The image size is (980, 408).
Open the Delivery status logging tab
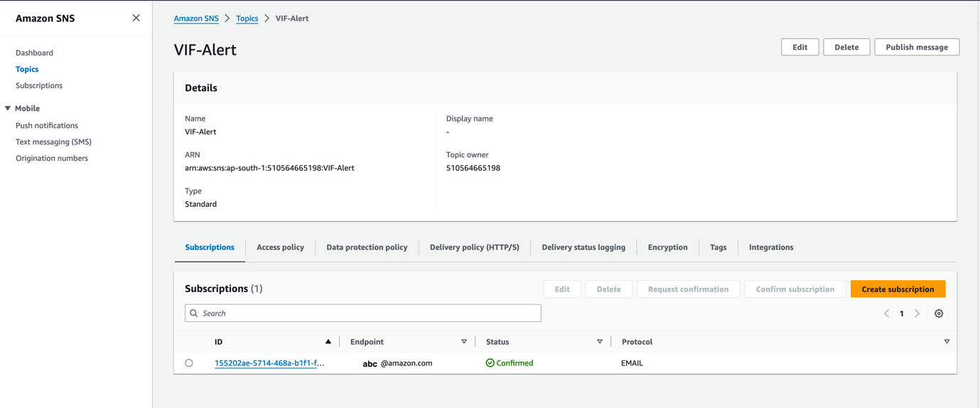583,247
